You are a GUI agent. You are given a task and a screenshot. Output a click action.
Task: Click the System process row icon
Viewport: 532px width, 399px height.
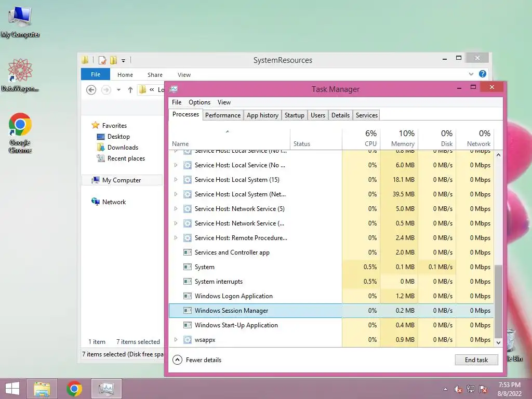pos(187,267)
